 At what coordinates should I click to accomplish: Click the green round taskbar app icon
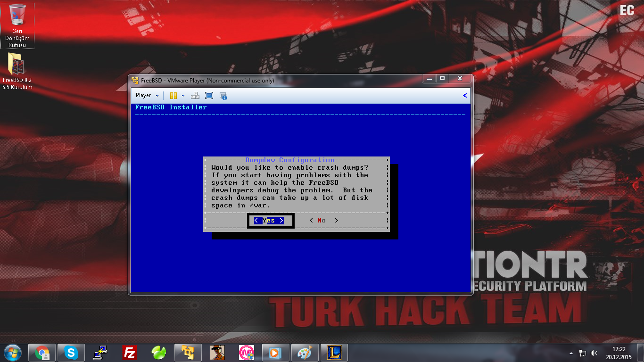pos(158,353)
